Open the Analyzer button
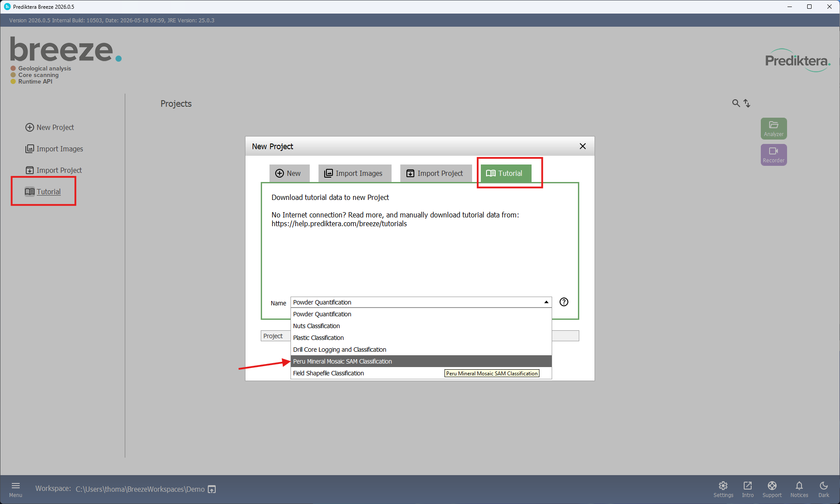This screenshot has height=504, width=840. [773, 129]
